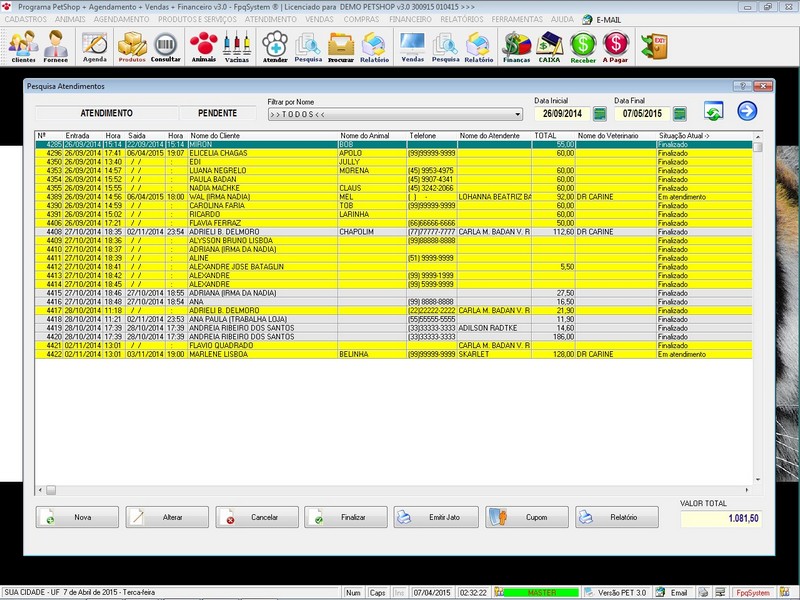Click the Emitir Jato button

436,517
